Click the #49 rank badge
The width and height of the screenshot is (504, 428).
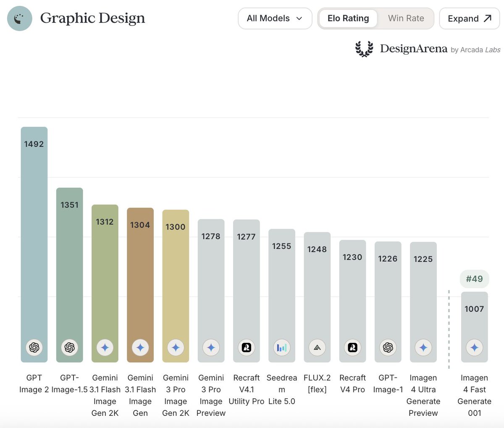click(475, 279)
